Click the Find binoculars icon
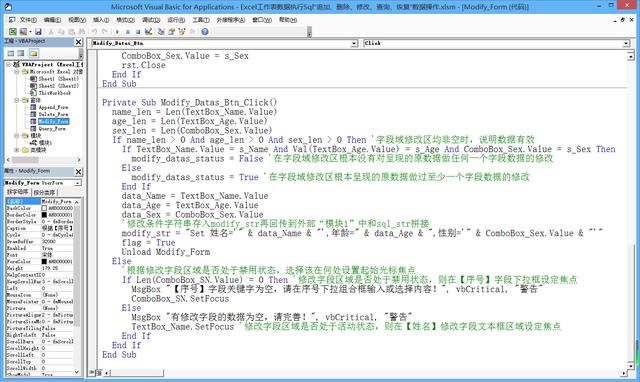 click(x=82, y=31)
